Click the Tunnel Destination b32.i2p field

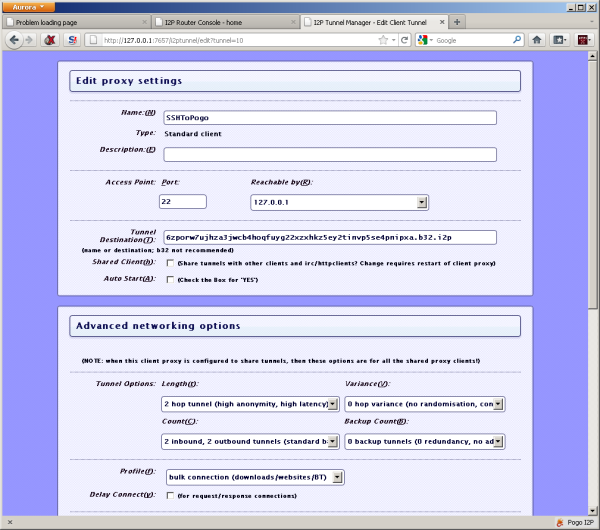(x=330, y=237)
